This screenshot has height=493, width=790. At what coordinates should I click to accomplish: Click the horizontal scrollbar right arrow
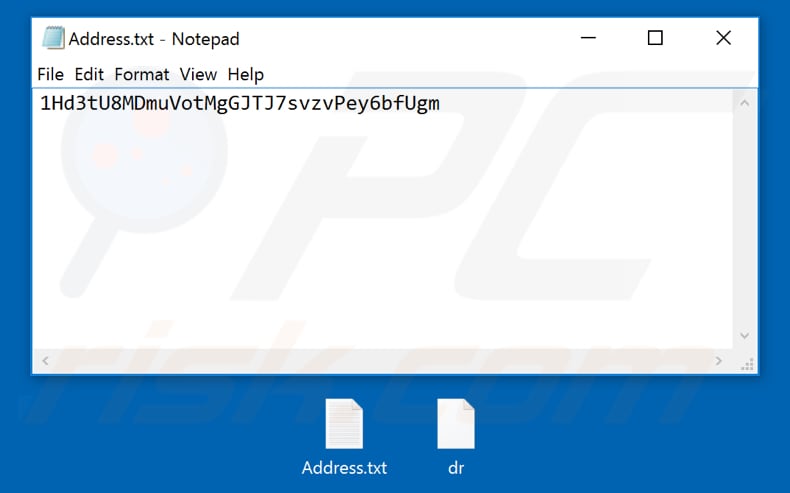coord(718,361)
